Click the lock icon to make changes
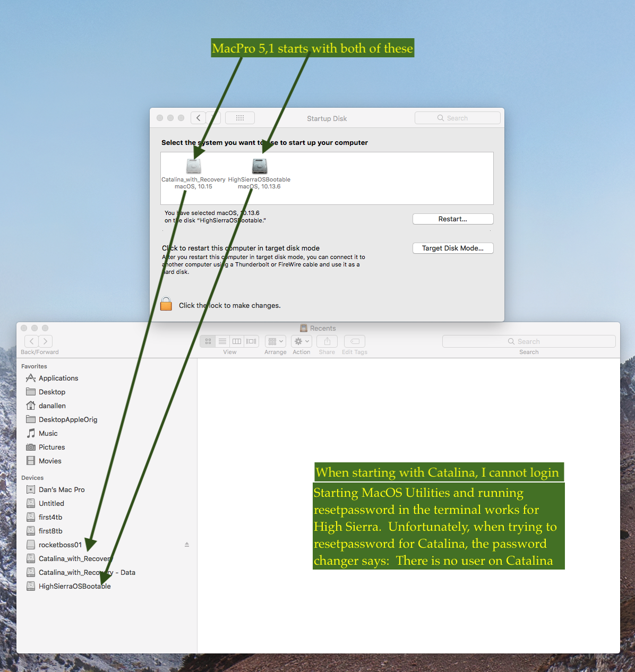This screenshot has width=635, height=672. (x=166, y=304)
